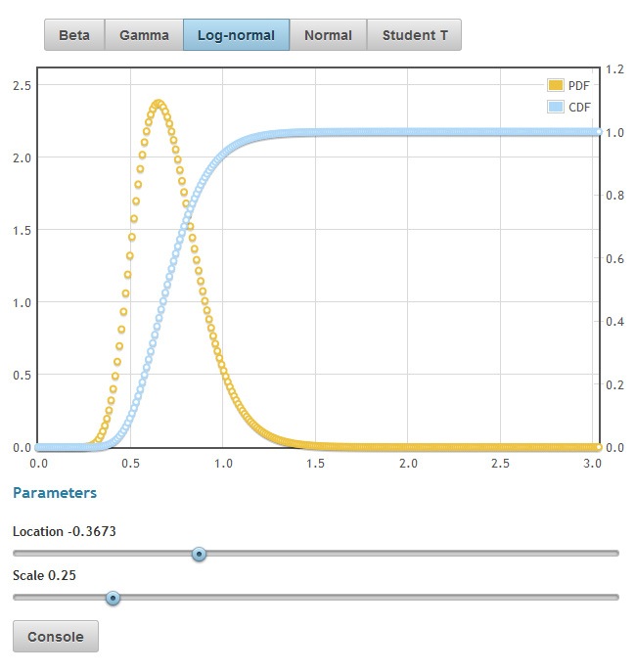This screenshot has height=672, width=636.
Task: Open the Student T tab
Action: point(415,35)
